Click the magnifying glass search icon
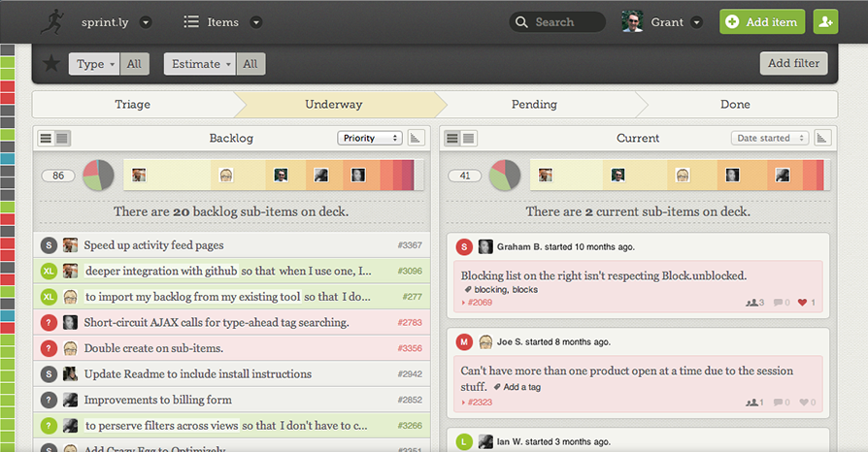 pyautogui.click(x=521, y=22)
